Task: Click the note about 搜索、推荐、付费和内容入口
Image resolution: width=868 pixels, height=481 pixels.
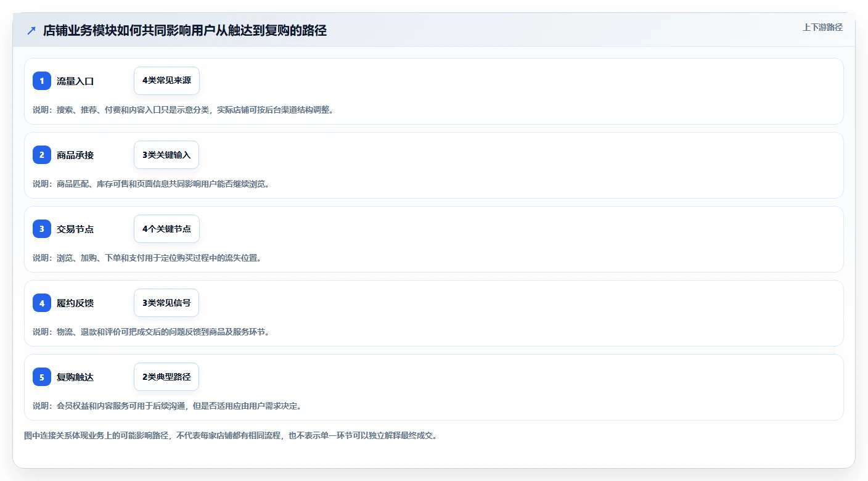Action: click(183, 110)
